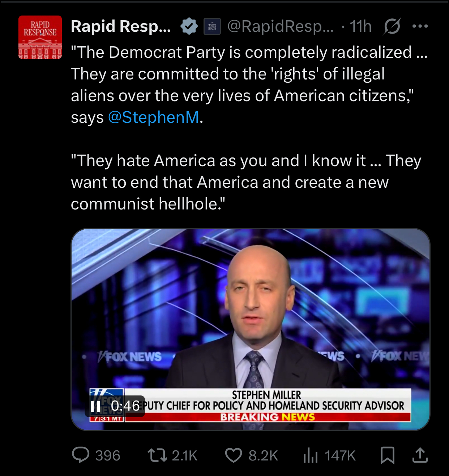This screenshot has height=476, width=449.
Task: Click the blue verified checkmark badge
Action: pyautogui.click(x=189, y=26)
